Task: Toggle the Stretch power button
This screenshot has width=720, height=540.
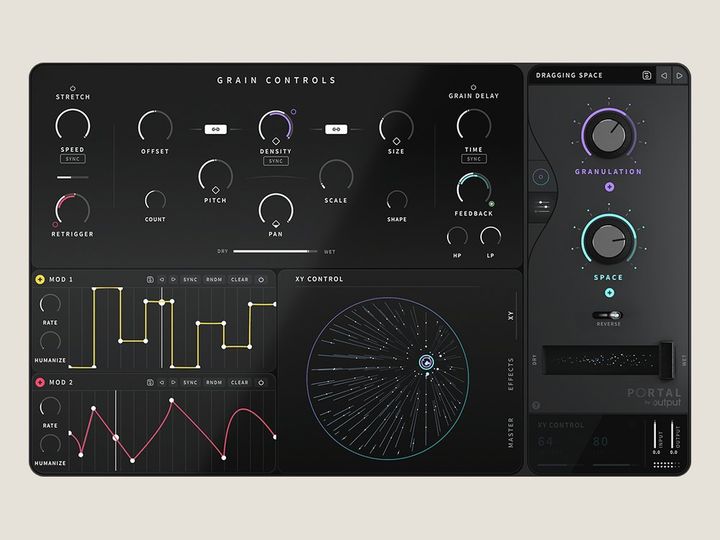Action: pos(73,88)
